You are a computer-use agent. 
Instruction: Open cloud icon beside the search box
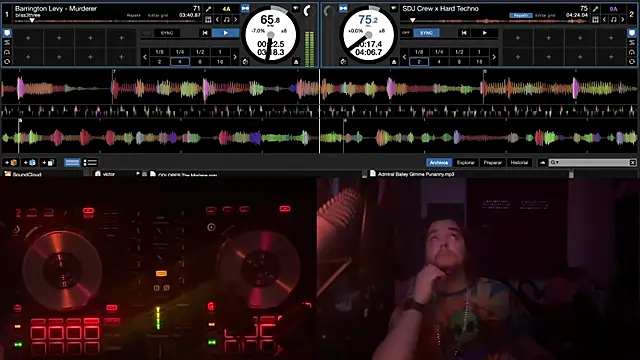[x=542, y=162]
